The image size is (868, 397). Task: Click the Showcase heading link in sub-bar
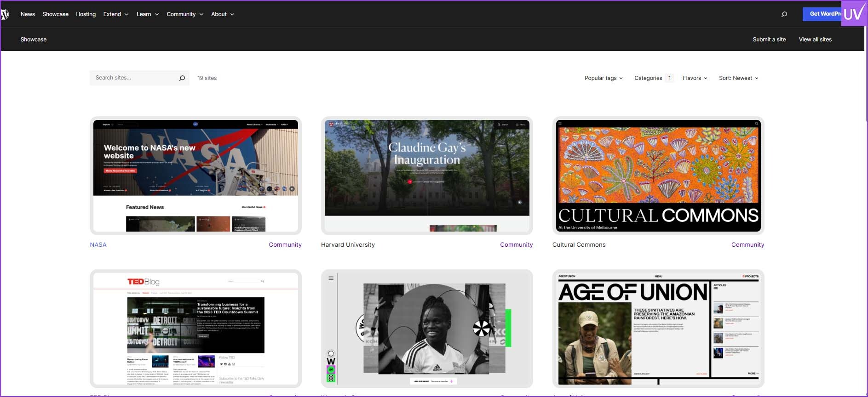pyautogui.click(x=34, y=40)
